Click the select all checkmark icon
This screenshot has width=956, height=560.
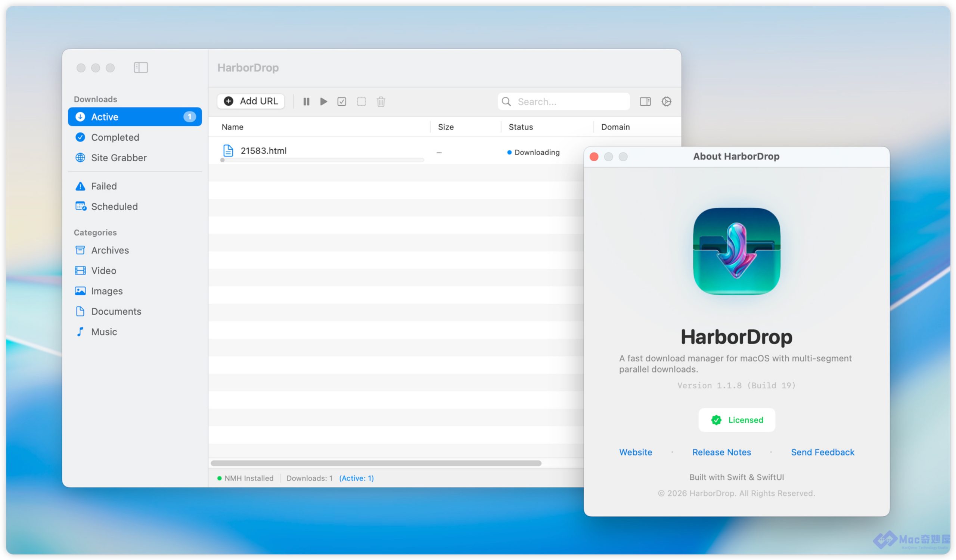(342, 102)
